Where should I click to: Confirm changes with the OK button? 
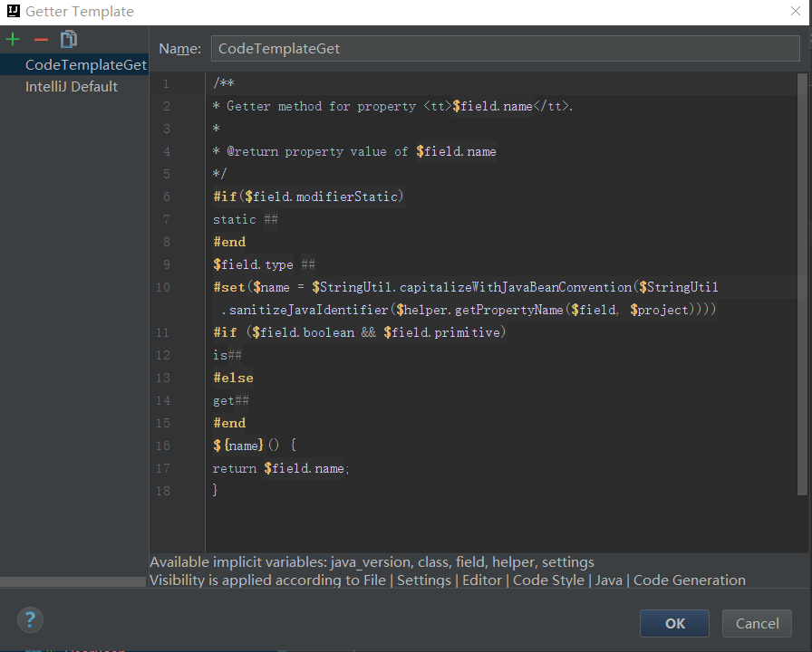coord(674,623)
